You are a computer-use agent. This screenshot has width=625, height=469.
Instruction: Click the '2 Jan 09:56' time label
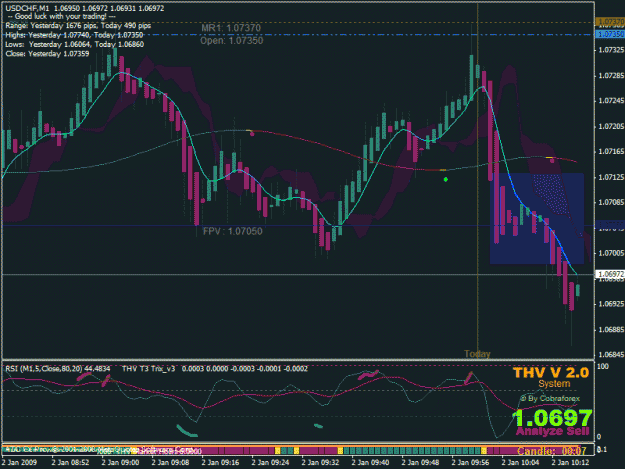pos(471,463)
